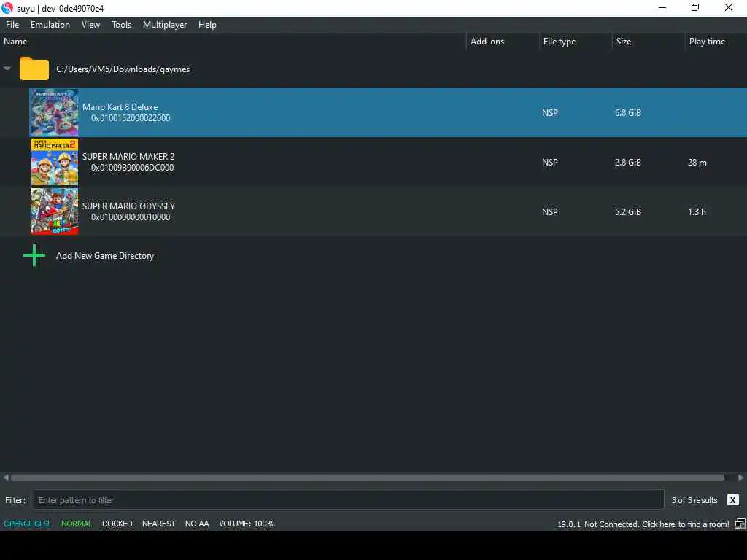Select the Mario Kart 8 Deluxe cover thumbnail
The height and width of the screenshot is (560, 747).
coord(54,112)
